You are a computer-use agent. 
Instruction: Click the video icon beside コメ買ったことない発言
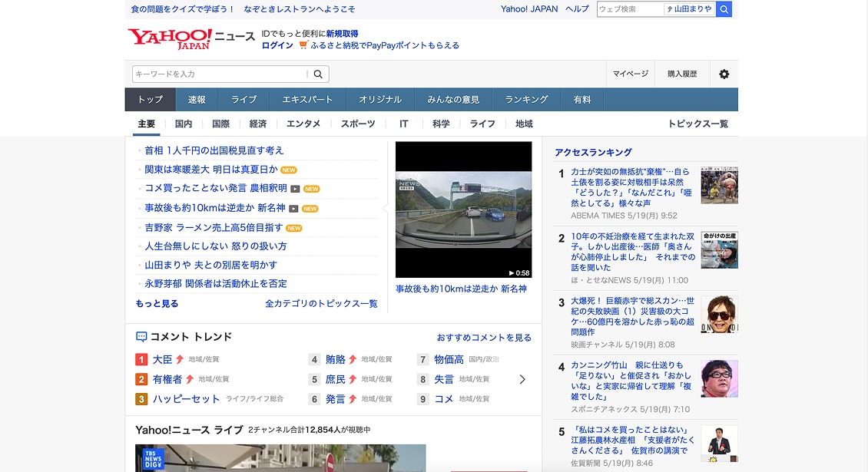click(295, 189)
